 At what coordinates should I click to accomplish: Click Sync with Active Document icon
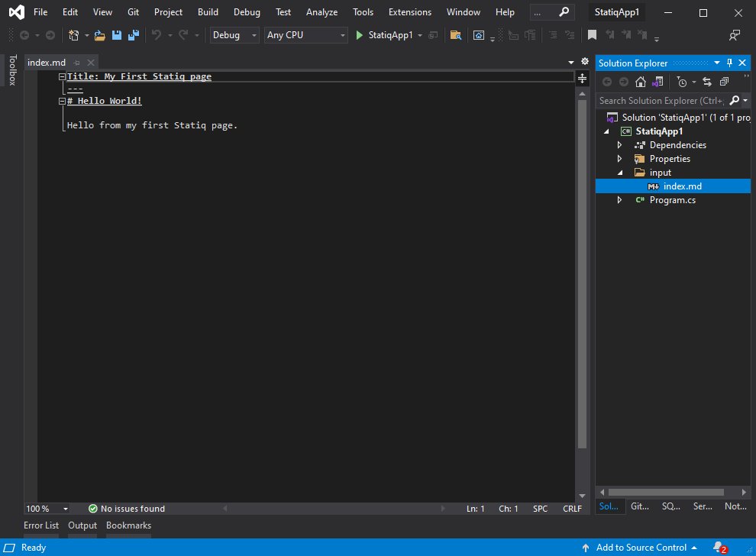point(706,82)
